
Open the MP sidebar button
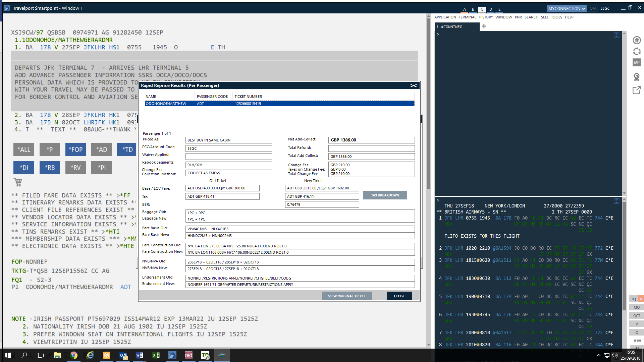point(637,63)
